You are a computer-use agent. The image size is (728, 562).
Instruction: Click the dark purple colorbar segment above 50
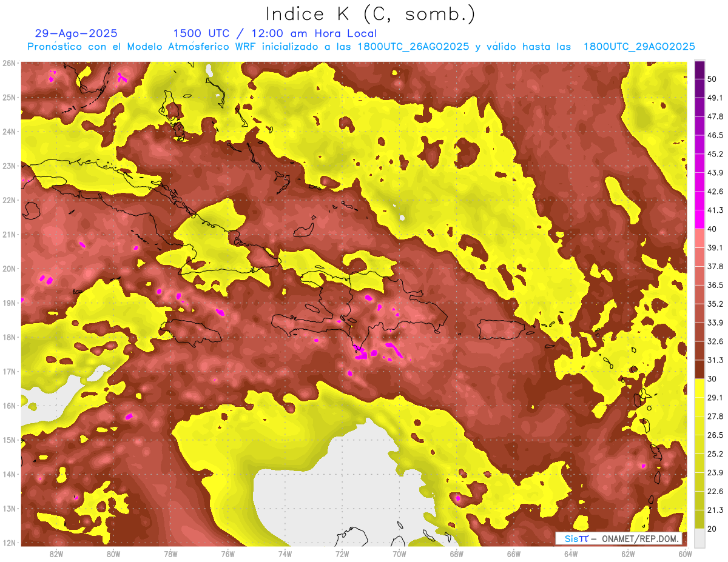click(x=699, y=70)
